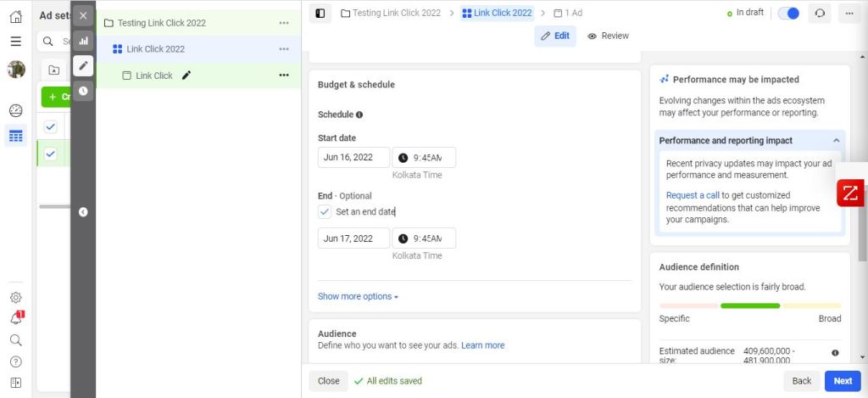868x398 pixels.
Task: Open the clock history icon in the side strip
Action: (x=83, y=91)
